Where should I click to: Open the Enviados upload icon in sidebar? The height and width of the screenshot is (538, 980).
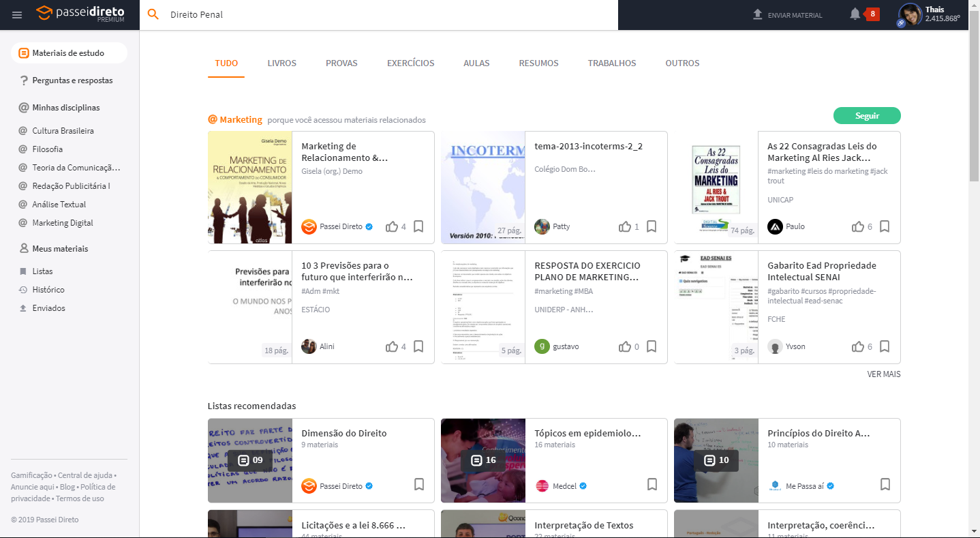pos(23,308)
